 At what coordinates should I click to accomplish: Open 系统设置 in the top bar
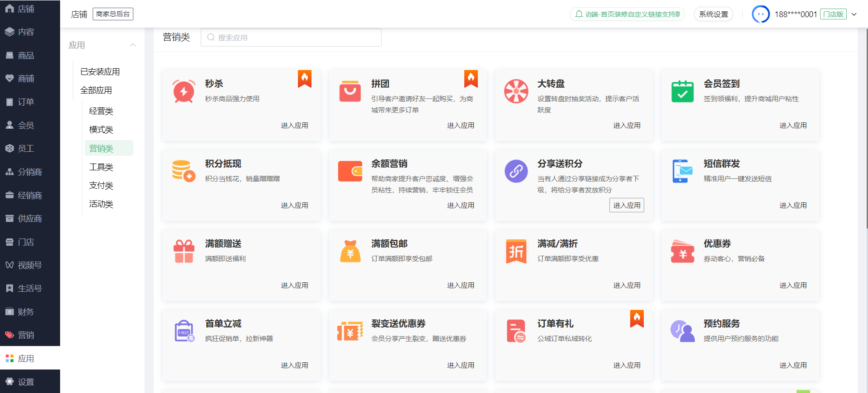pos(713,14)
